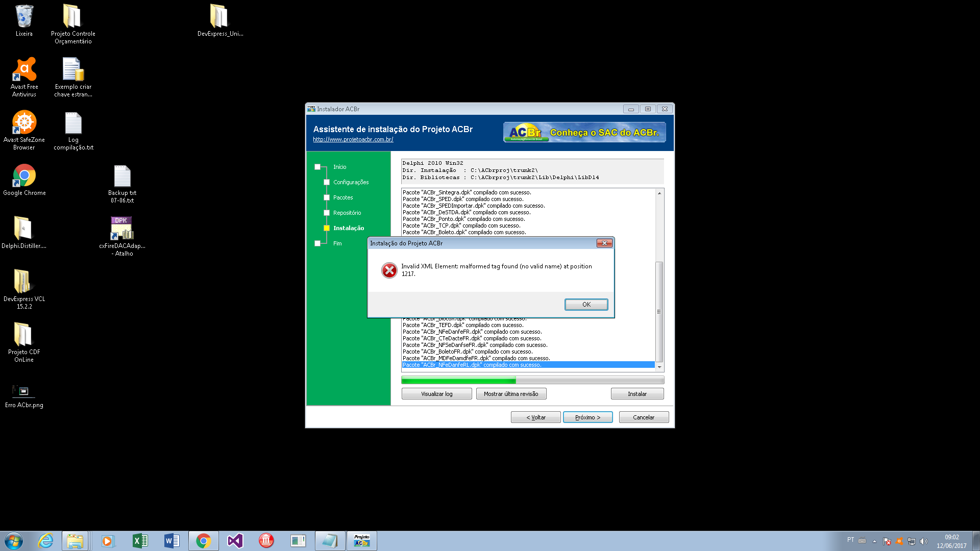Open Visual Studio from taskbar

click(235, 541)
